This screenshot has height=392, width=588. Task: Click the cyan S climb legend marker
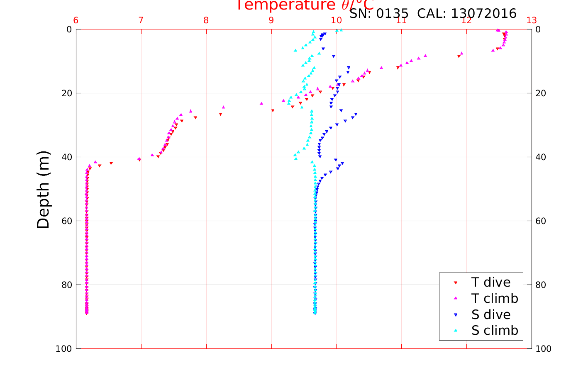455,331
